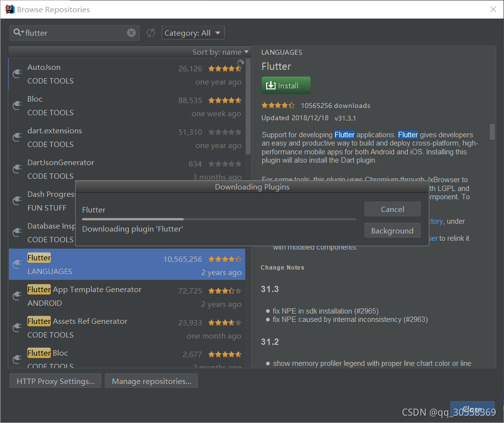Select Flutter Bloc in the list

[x=47, y=353]
